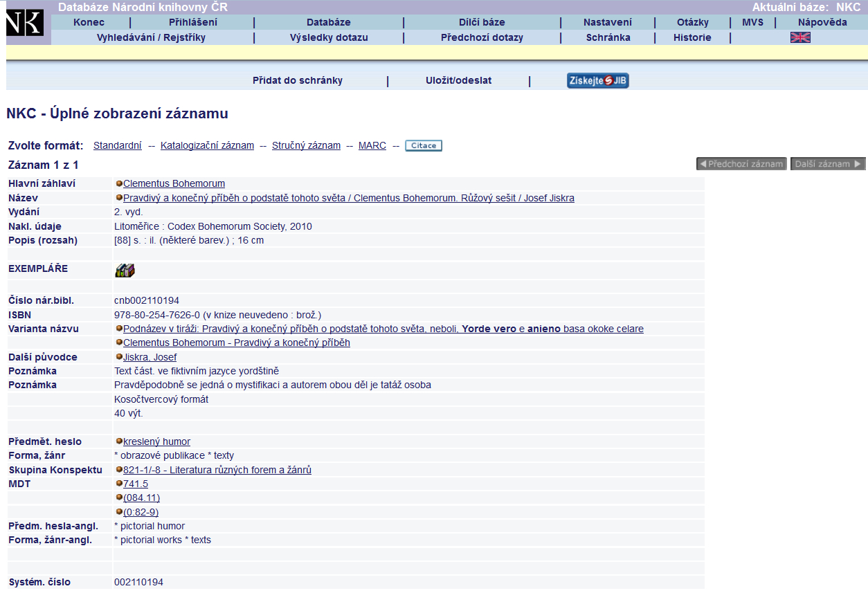Open the Schránka menu item
The width and height of the screenshot is (868, 593).
point(608,37)
